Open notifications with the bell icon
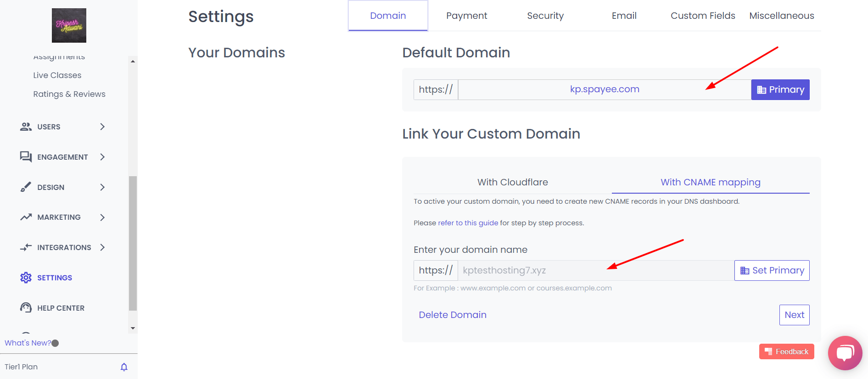The width and height of the screenshot is (868, 379). [124, 367]
